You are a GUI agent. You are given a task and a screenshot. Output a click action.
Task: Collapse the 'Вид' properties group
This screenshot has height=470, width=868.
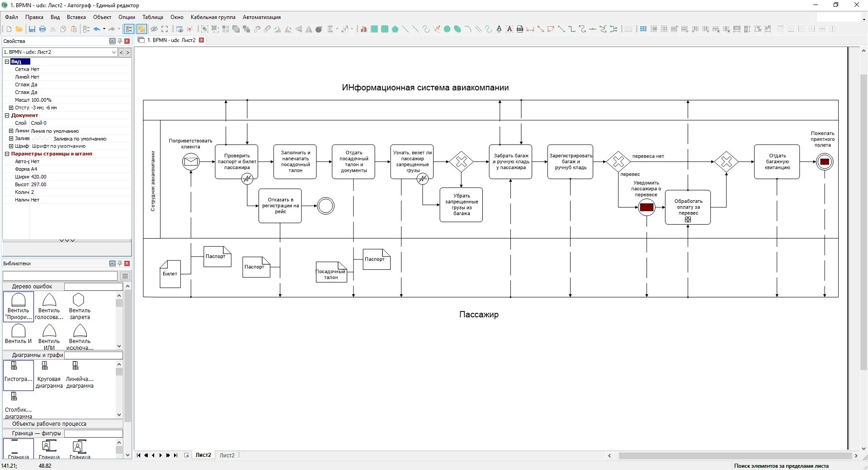(x=7, y=61)
